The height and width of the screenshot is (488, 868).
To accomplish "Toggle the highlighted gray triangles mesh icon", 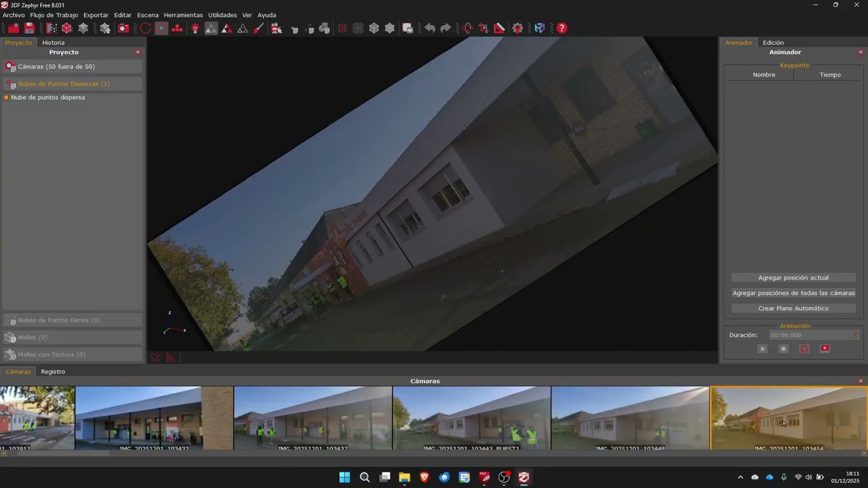I will (x=212, y=28).
